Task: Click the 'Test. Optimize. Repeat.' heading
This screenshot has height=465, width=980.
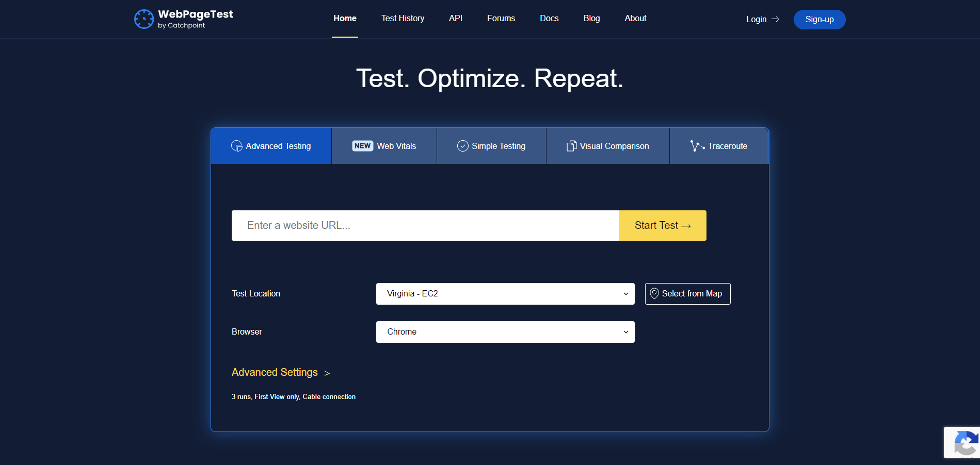Action: (490, 78)
